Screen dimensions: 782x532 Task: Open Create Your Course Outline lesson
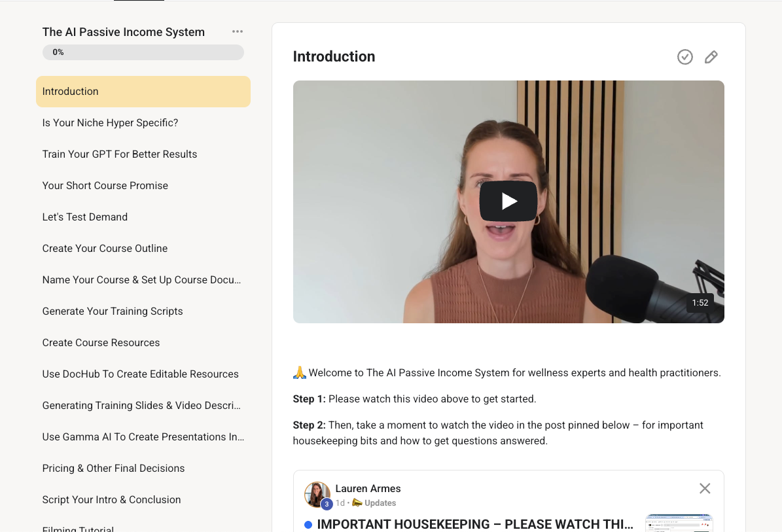(x=105, y=249)
